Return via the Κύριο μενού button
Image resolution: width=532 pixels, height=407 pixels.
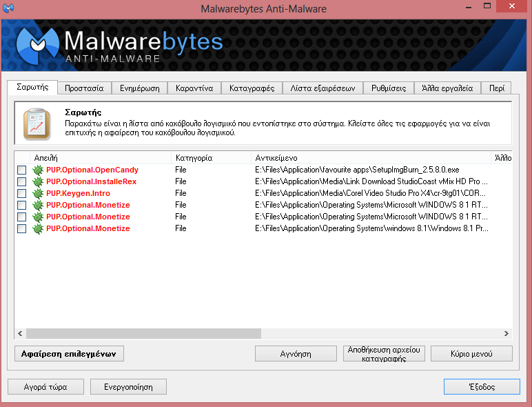[471, 354]
